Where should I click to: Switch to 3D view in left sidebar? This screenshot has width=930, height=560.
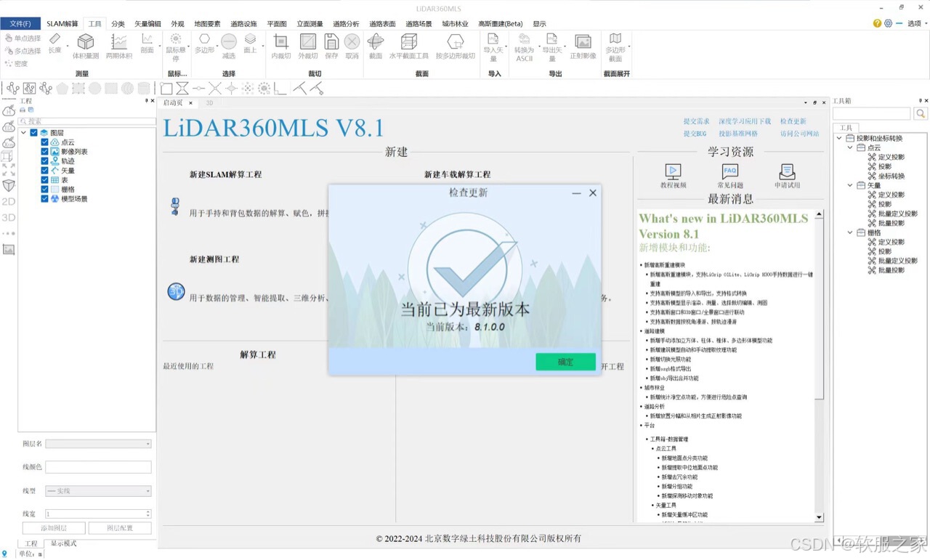pos(9,217)
